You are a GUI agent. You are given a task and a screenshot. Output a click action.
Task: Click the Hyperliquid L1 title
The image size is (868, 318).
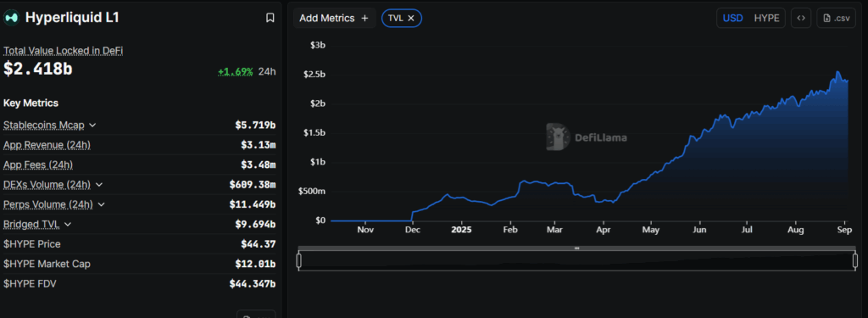73,18
